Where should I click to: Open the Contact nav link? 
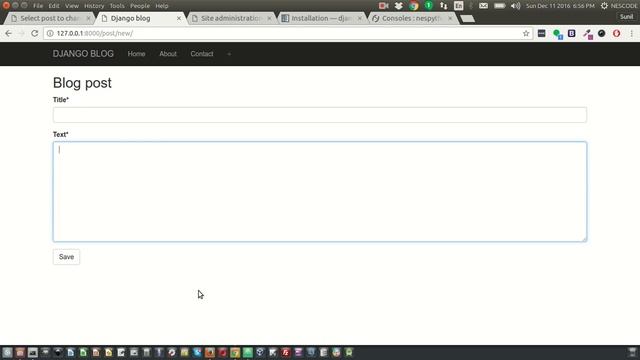pos(202,54)
